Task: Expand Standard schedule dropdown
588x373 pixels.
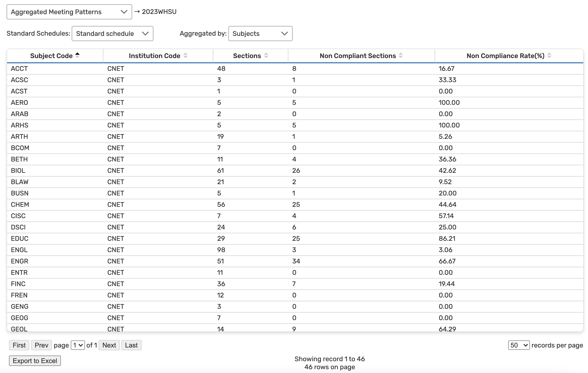Action: pos(112,34)
